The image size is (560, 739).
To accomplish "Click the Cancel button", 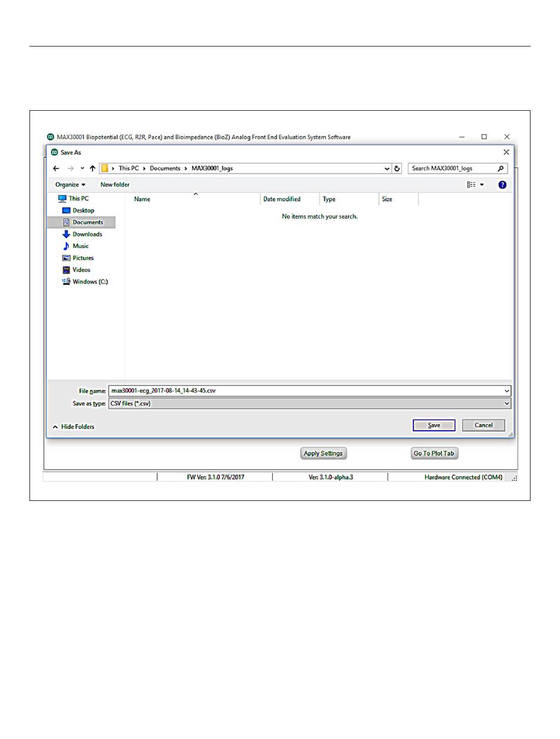I will [483, 425].
